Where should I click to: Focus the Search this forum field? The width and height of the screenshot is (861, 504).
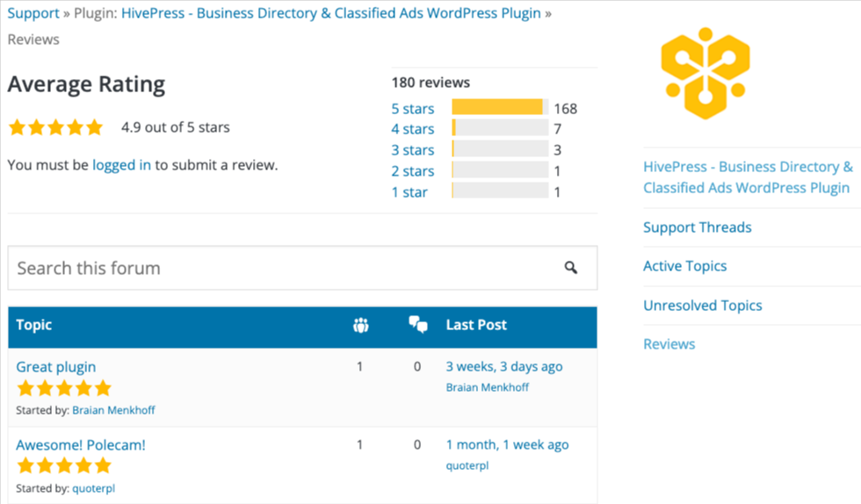click(281, 268)
